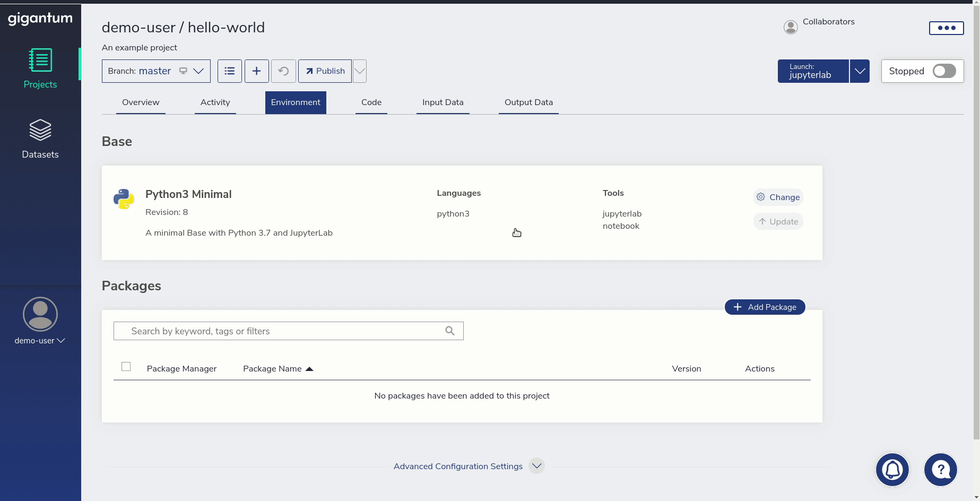Click the Package Manager column header

(181, 369)
